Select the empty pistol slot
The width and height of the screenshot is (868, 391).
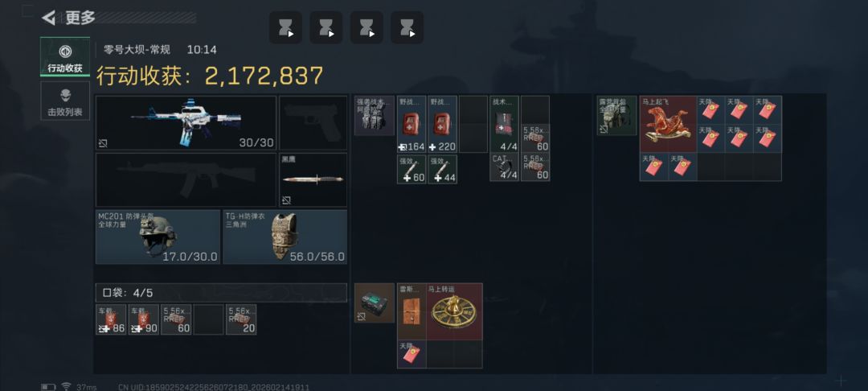(313, 123)
